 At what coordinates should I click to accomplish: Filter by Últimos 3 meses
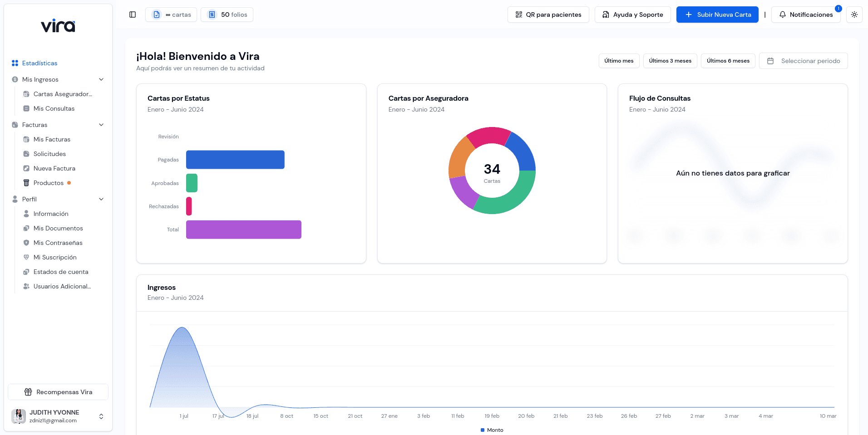click(x=670, y=61)
